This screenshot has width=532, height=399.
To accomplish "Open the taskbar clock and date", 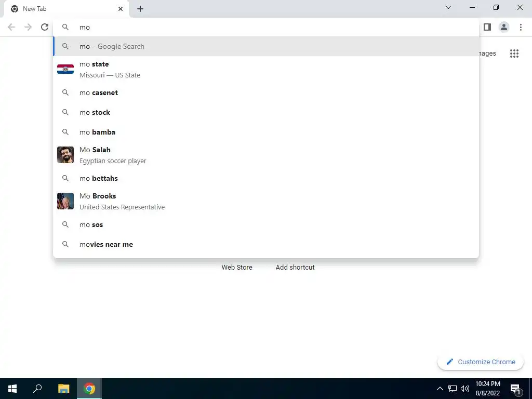I will [487, 389].
